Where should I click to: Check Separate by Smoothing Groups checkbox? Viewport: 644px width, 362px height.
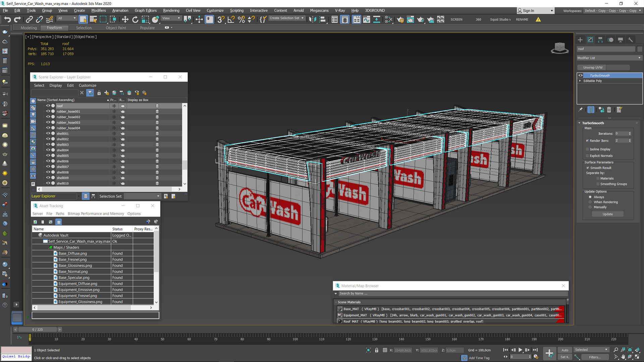[598, 184]
